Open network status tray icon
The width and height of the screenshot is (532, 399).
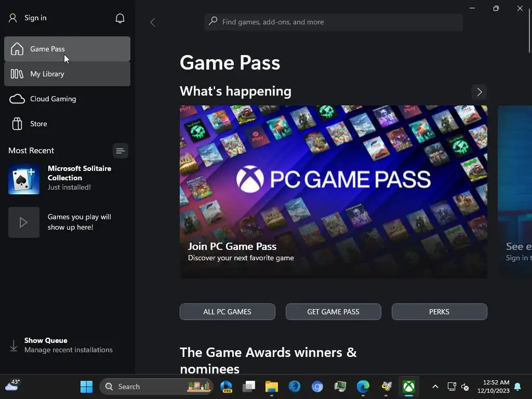tap(451, 387)
